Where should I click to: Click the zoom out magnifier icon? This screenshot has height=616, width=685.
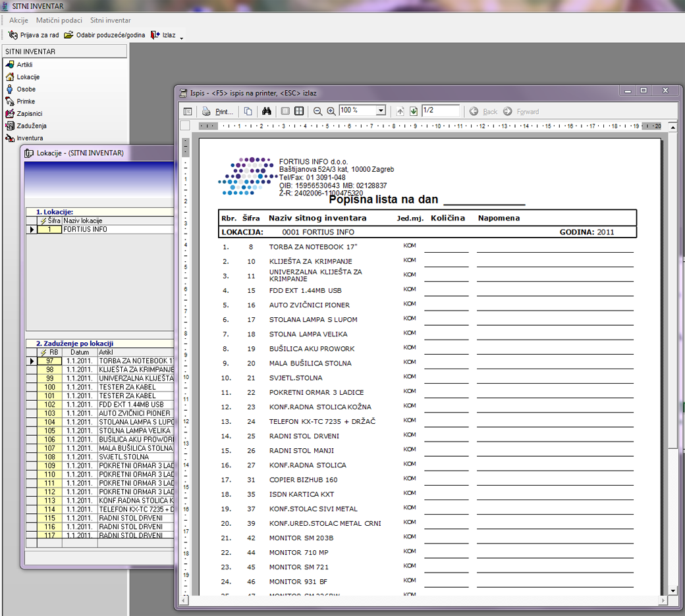pos(318,111)
